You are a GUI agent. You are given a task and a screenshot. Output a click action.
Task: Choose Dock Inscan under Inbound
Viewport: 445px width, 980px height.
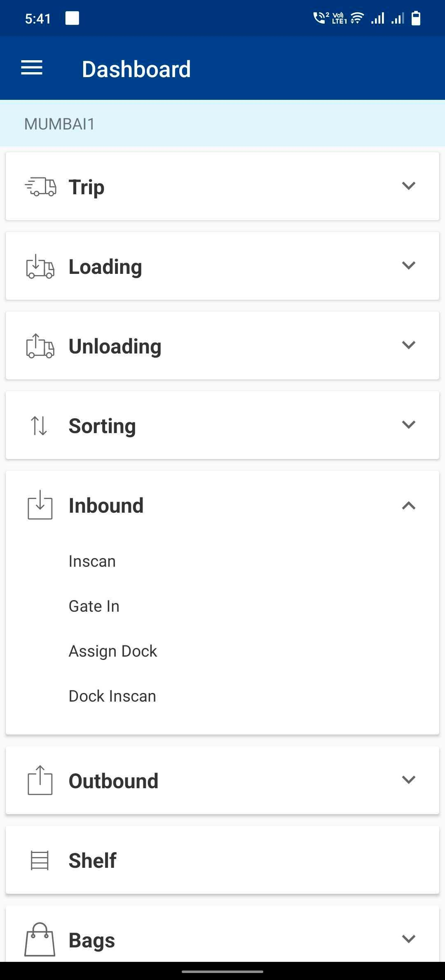tap(112, 696)
